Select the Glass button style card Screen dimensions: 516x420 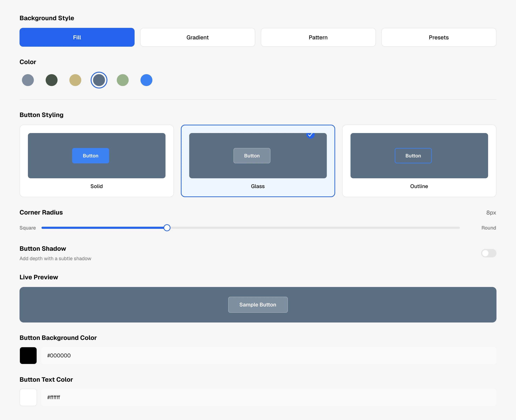258,161
